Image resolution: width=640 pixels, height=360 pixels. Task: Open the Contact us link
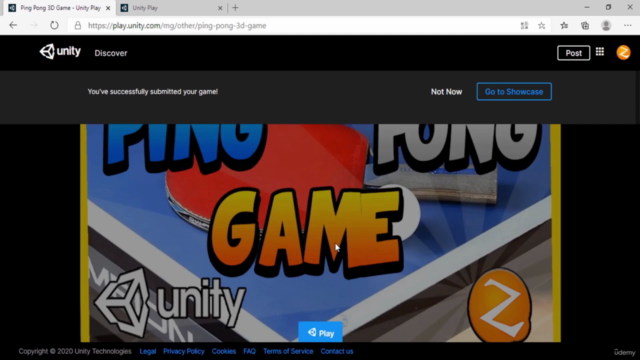coord(337,351)
